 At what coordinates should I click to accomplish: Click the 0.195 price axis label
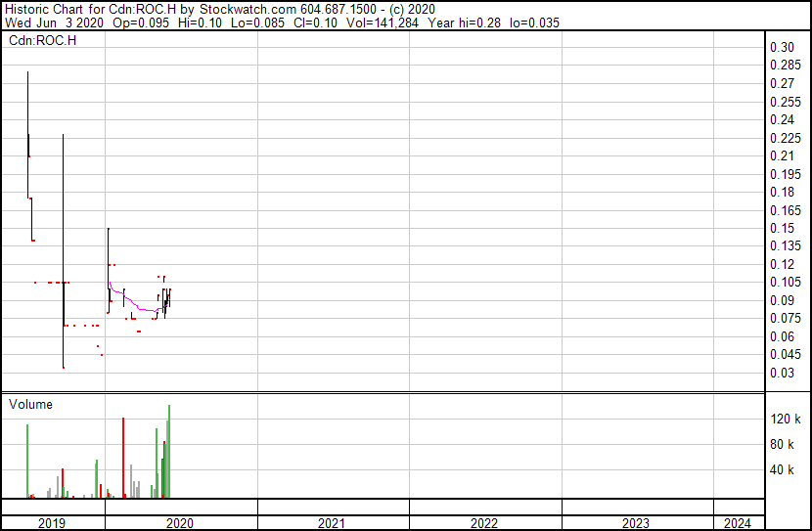(x=786, y=174)
